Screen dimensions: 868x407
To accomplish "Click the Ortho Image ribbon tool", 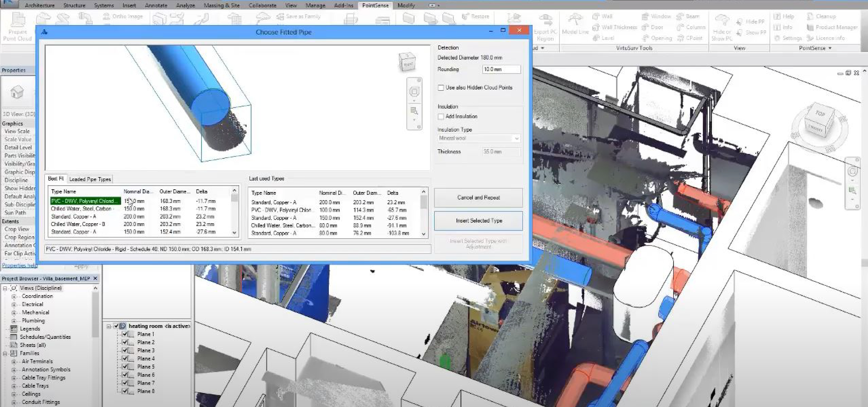I will click(123, 16).
